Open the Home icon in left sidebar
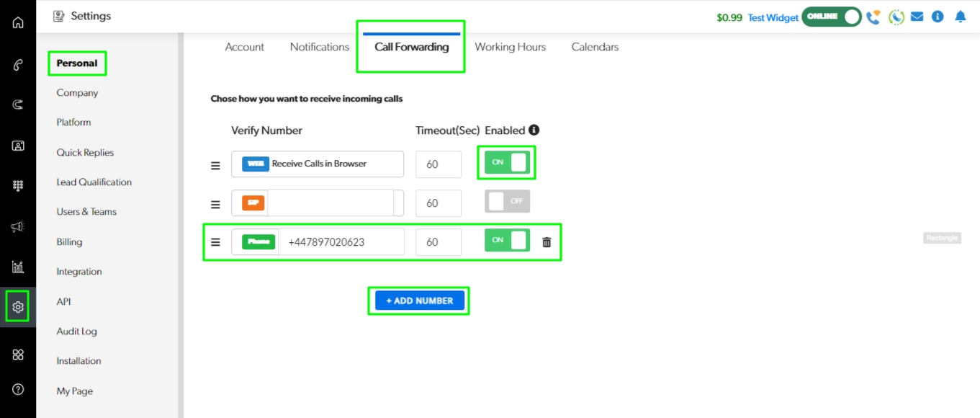 tap(18, 22)
